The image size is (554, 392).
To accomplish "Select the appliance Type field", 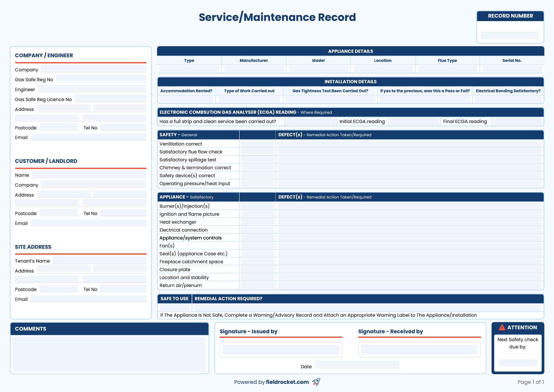I will (x=189, y=69).
